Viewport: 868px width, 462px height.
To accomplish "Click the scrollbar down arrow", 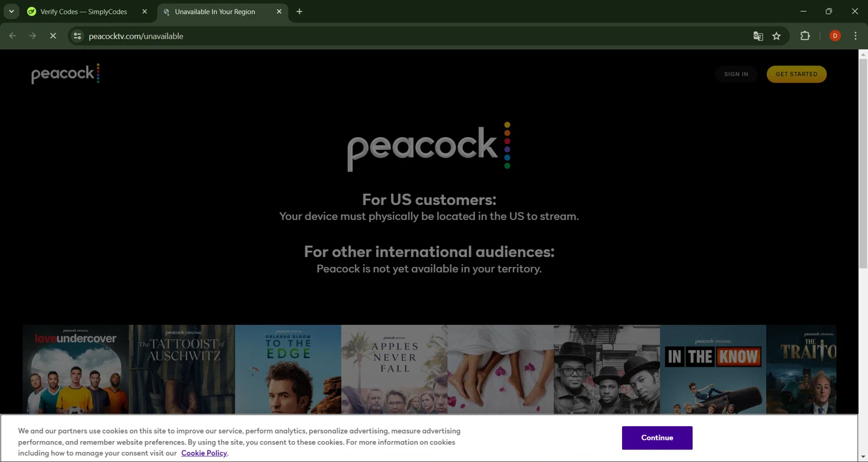I will click(863, 457).
